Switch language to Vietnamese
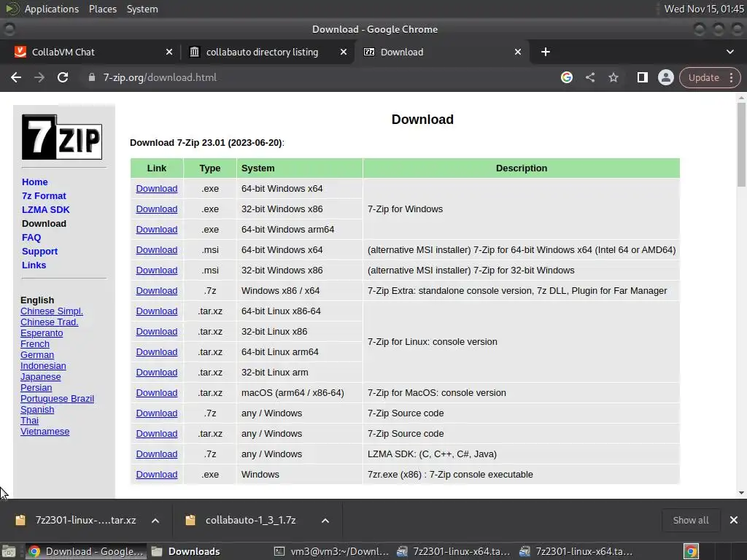 (44, 432)
